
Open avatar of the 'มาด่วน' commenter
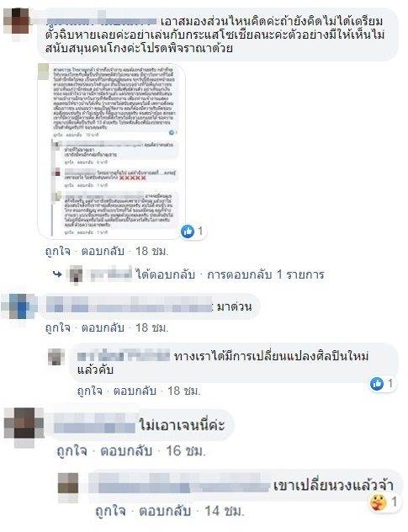(19, 306)
